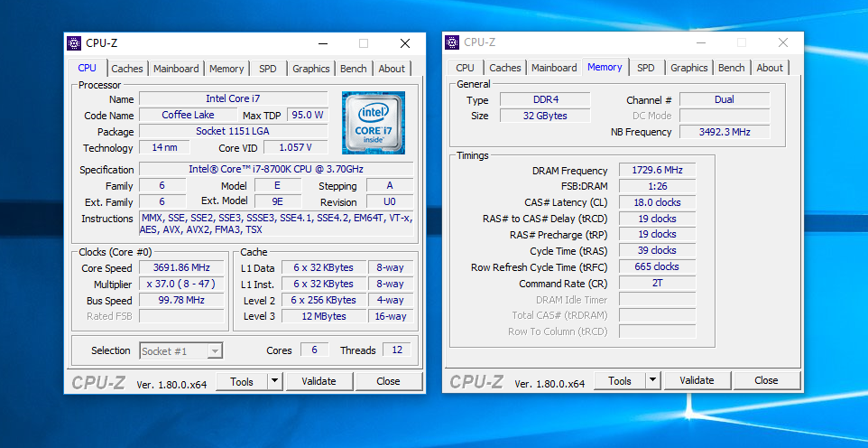Close the memory timings window with its title bar X
The width and height of the screenshot is (868, 448).
[x=783, y=42]
